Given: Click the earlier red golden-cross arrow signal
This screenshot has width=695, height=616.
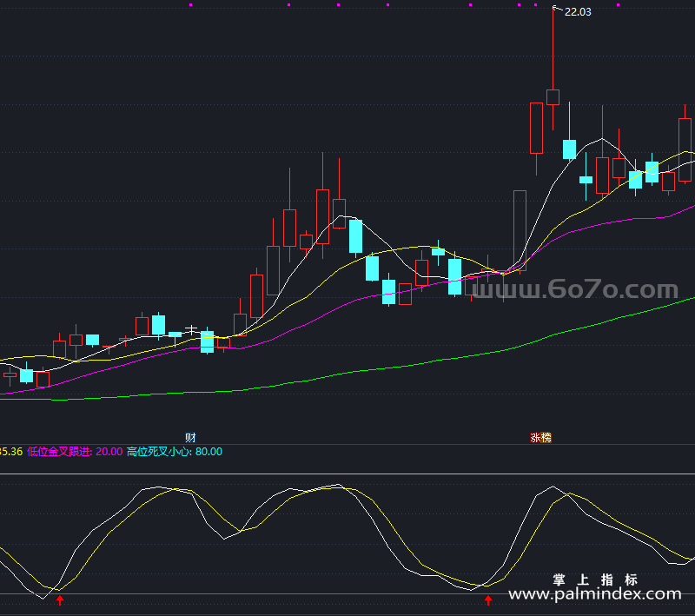Looking at the screenshot, I should pos(60,600).
